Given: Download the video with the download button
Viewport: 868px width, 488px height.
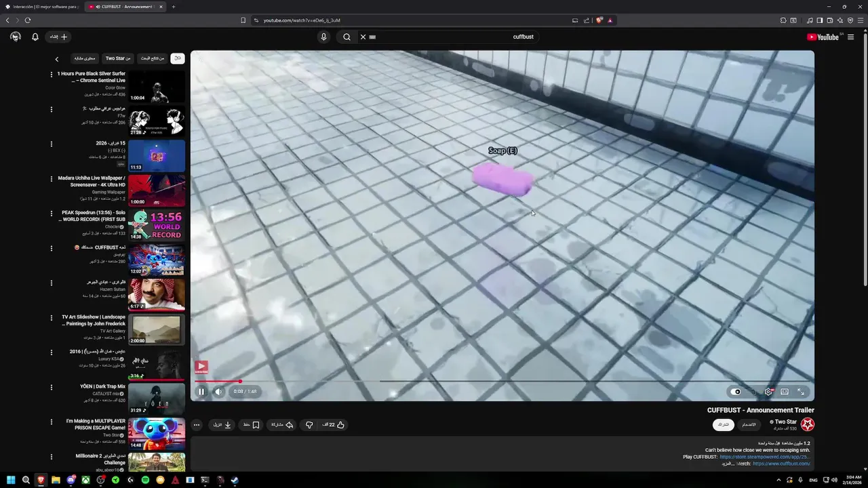Looking at the screenshot, I should (222, 425).
